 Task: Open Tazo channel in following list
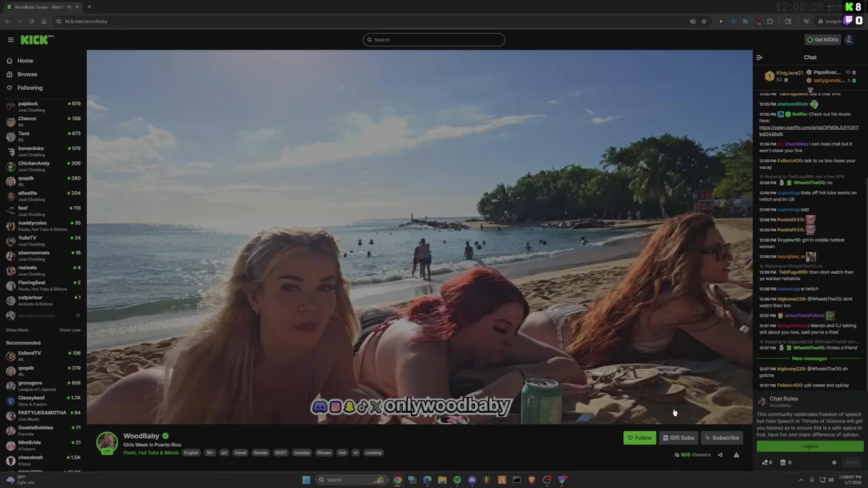pyautogui.click(x=43, y=136)
